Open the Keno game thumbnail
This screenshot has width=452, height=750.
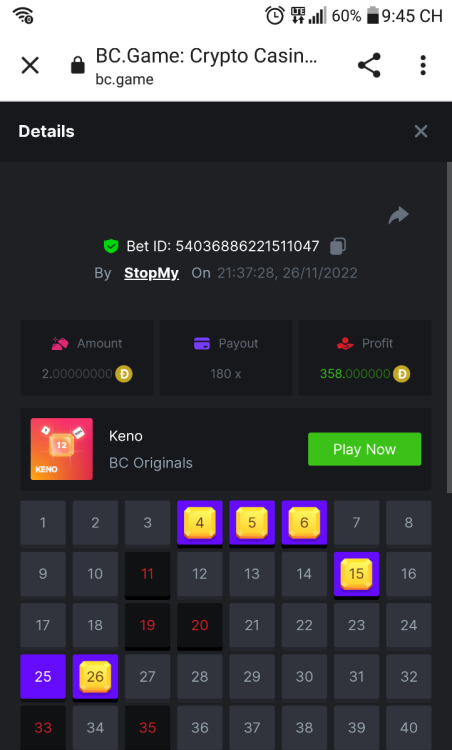(62, 449)
